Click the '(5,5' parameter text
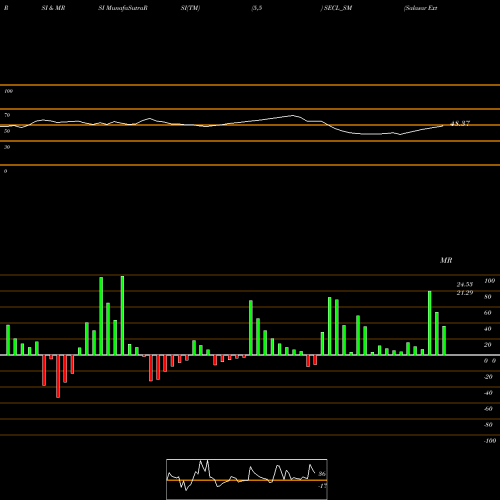The width and height of the screenshot is (500, 500). [257, 8]
